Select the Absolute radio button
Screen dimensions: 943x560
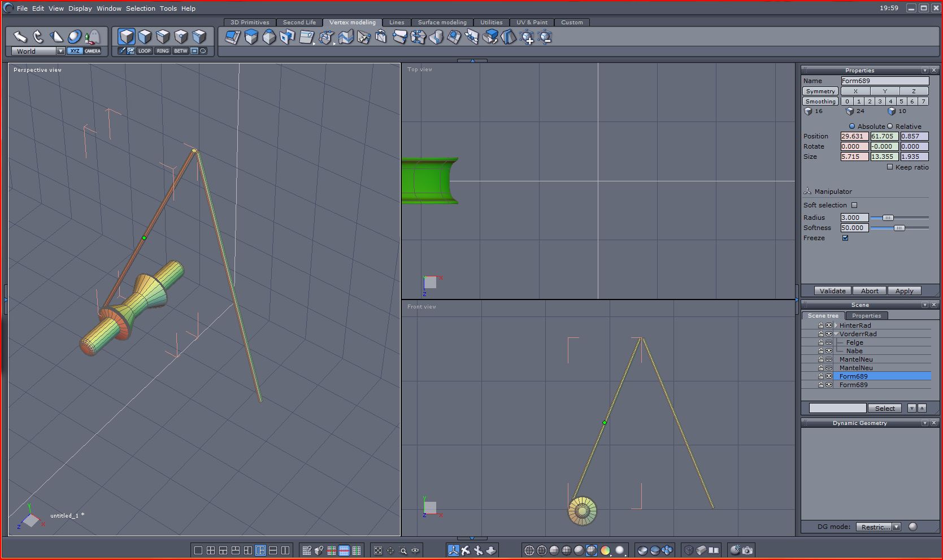(852, 126)
